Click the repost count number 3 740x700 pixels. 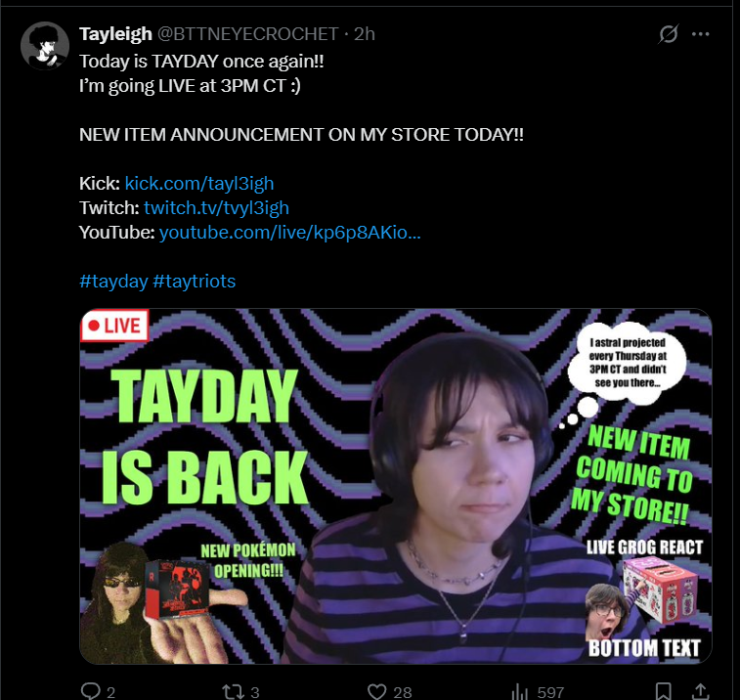[255, 692]
